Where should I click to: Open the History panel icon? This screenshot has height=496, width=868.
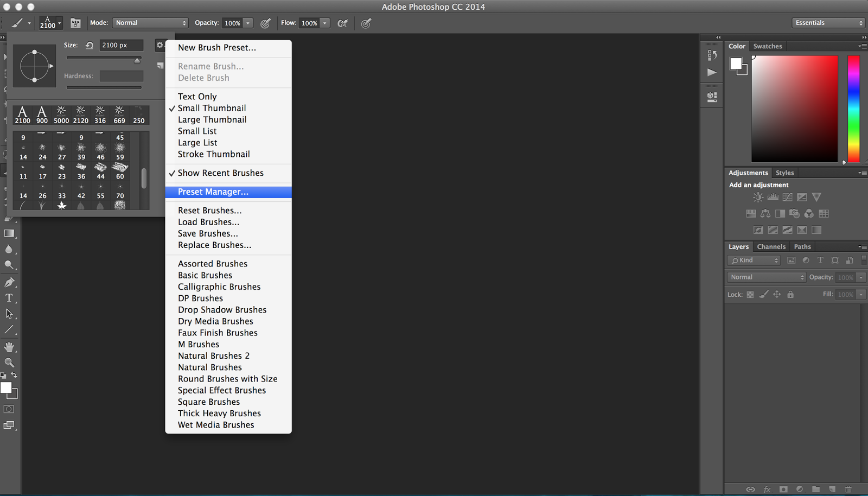coord(712,55)
